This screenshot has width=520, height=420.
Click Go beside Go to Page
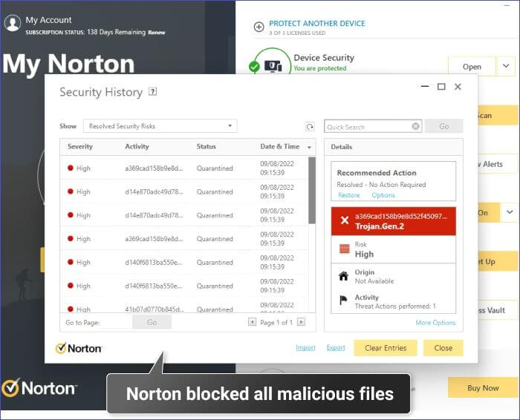pos(152,322)
